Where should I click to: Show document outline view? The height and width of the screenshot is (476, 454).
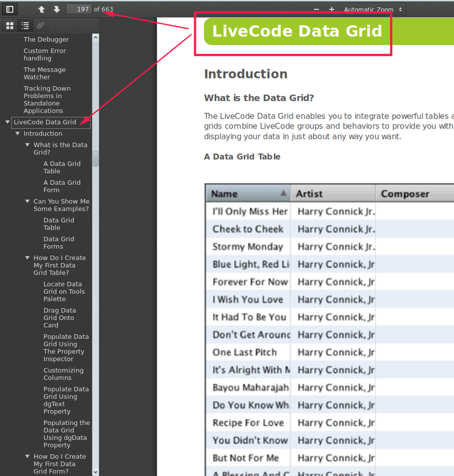[x=25, y=26]
